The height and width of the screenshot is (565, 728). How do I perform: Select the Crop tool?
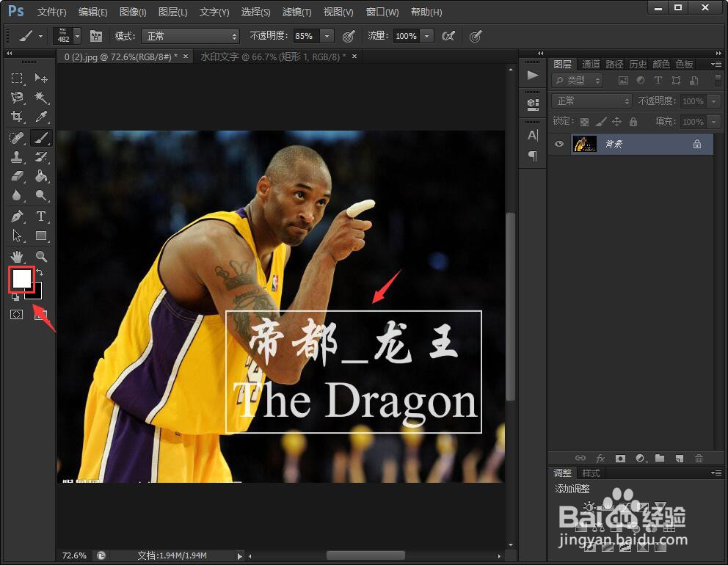pos(17,116)
